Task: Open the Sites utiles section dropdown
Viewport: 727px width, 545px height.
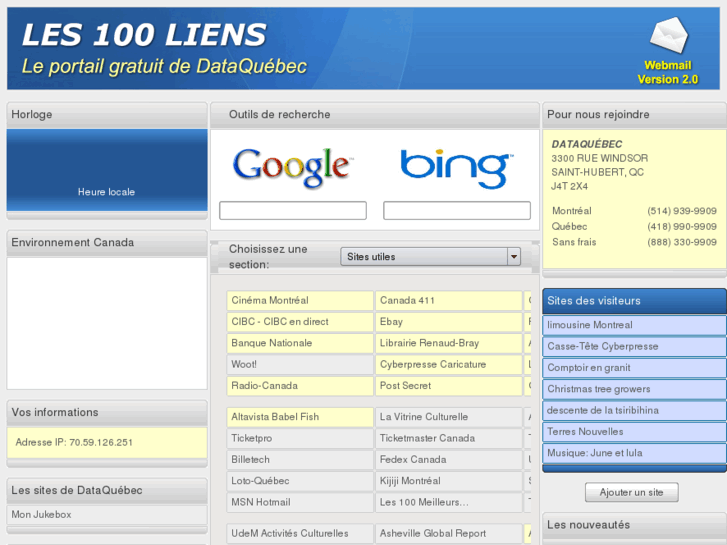Action: click(x=430, y=257)
